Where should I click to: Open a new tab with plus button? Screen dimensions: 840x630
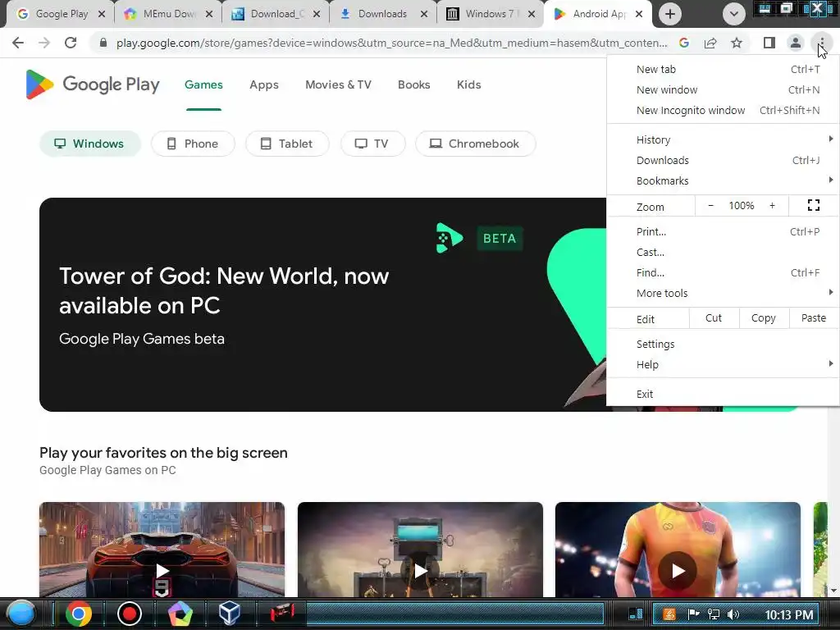[669, 14]
